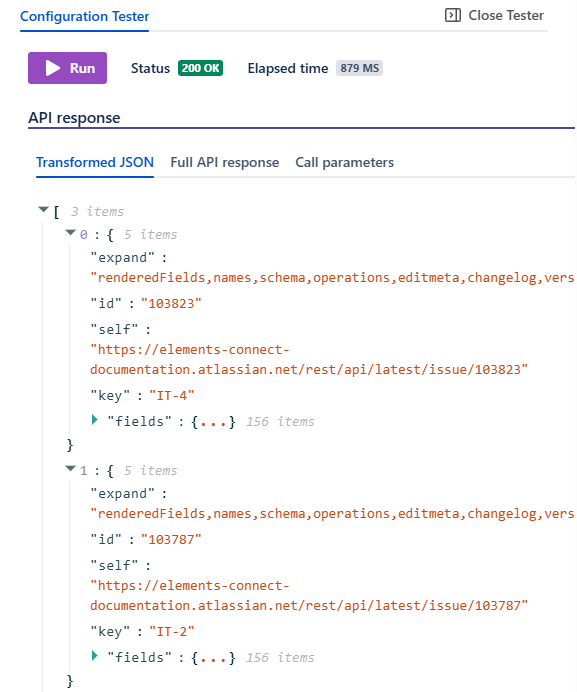Select the key value "IT-2"

pos(172,632)
